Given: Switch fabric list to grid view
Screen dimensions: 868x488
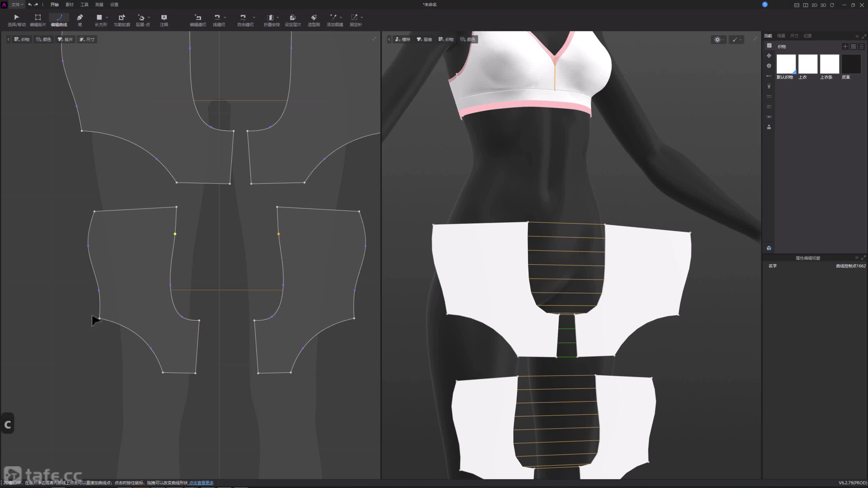Looking at the screenshot, I should (x=853, y=46).
